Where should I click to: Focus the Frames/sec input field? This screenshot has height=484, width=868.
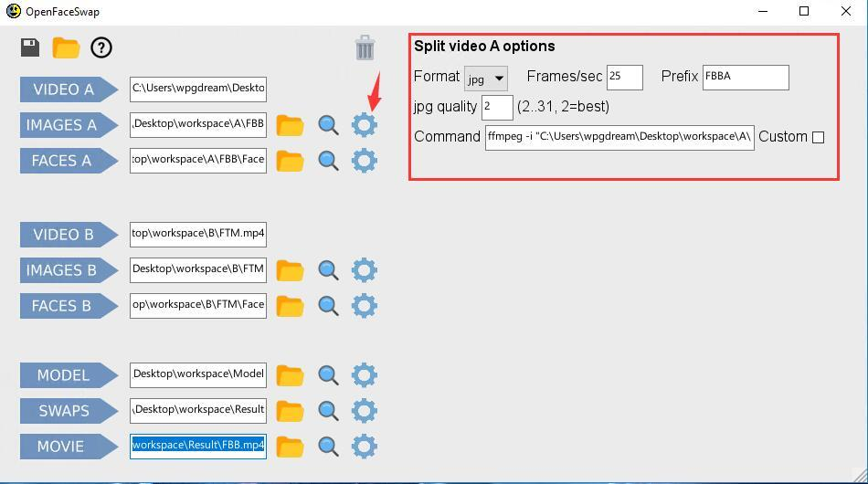pos(625,78)
